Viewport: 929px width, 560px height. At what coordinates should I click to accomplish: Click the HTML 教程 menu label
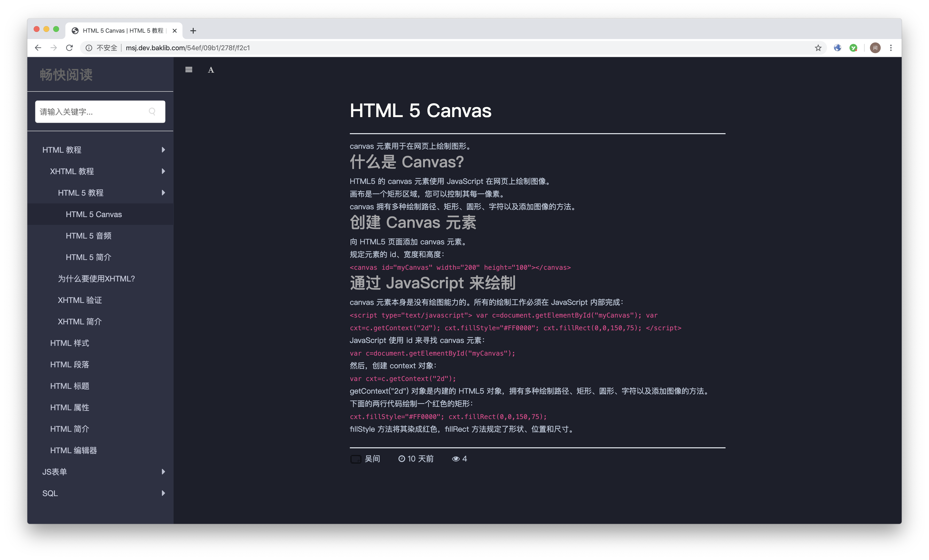(x=62, y=150)
